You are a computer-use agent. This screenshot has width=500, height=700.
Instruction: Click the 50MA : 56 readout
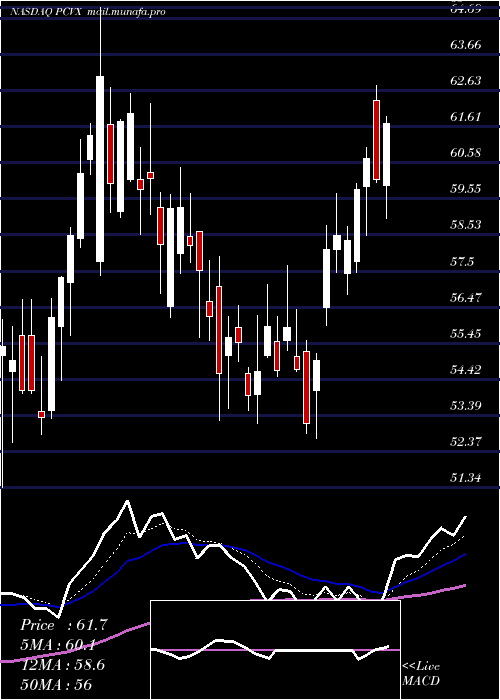57,684
